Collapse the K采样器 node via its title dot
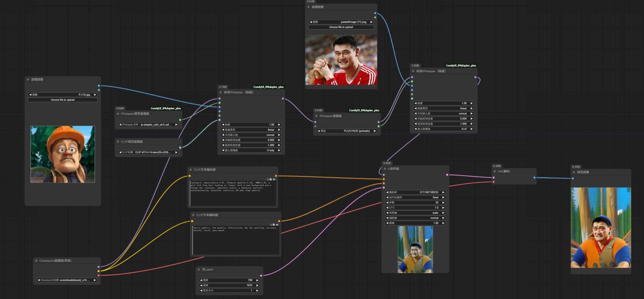 tap(385, 169)
